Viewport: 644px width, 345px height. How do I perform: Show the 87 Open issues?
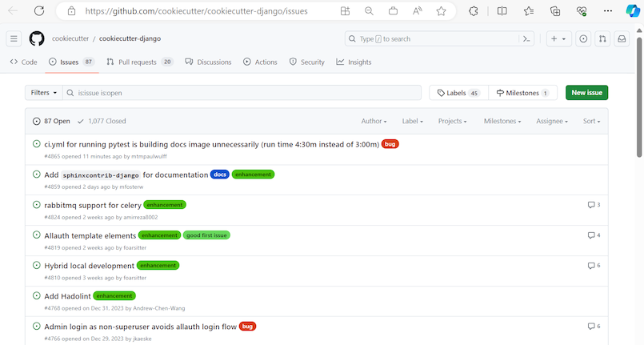click(52, 121)
